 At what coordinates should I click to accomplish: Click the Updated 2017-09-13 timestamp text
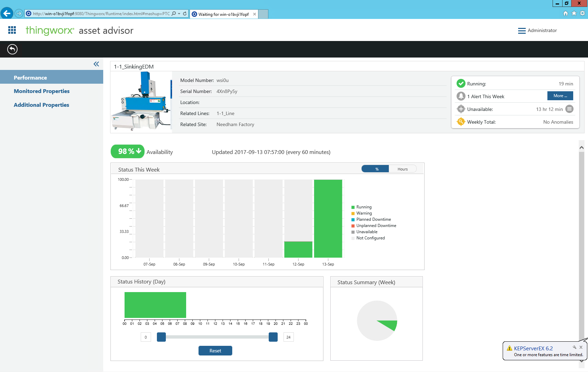(271, 152)
